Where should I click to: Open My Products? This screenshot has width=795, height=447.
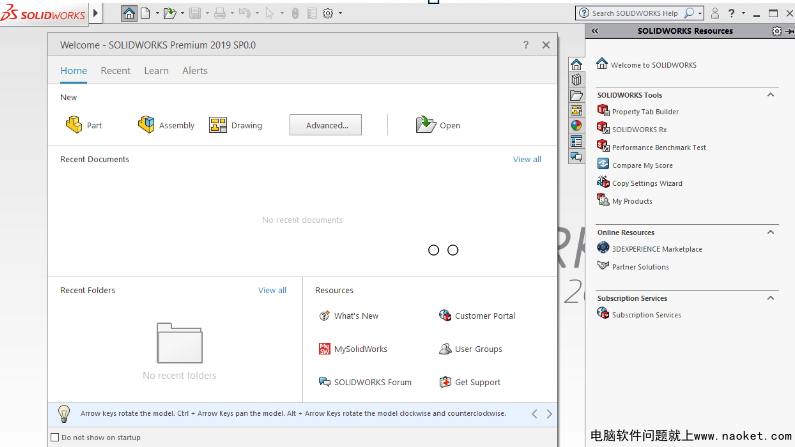point(625,201)
